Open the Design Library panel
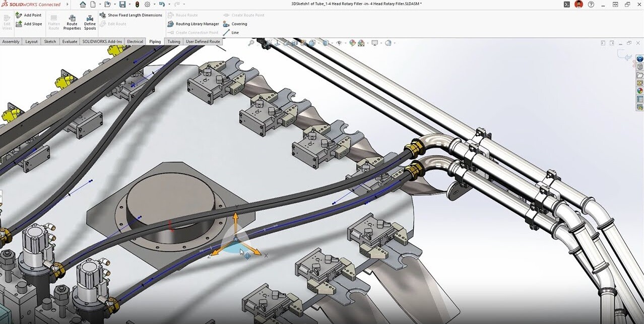The width and height of the screenshot is (644, 324). point(640,67)
